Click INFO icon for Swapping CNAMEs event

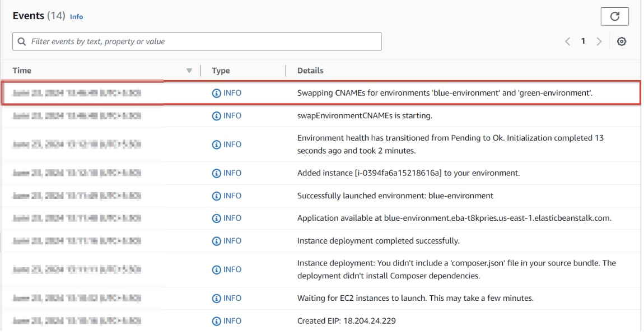(216, 93)
